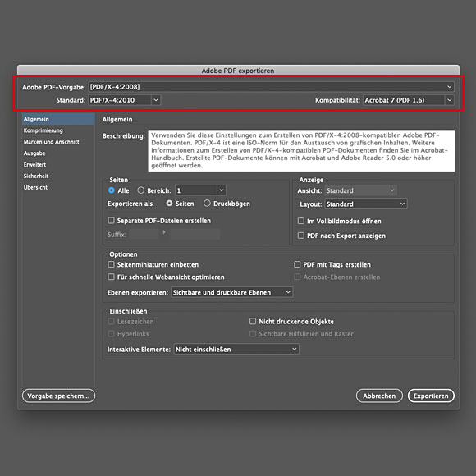Click the Abbrechen button
Image resolution: width=476 pixels, height=476 pixels.
point(379,396)
